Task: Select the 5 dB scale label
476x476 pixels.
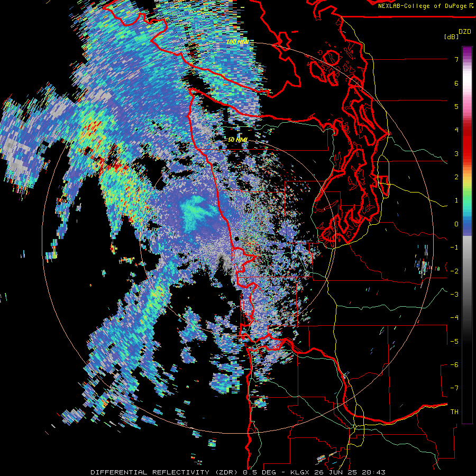Action: tap(456, 106)
